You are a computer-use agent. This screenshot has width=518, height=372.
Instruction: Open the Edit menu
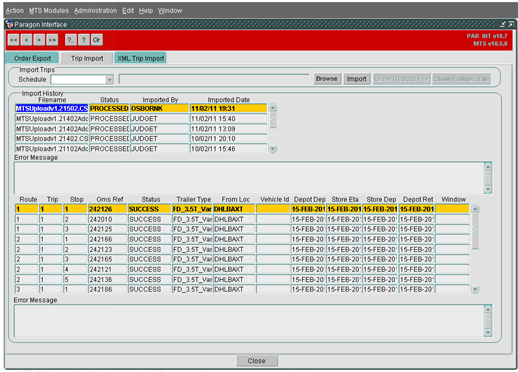tap(128, 11)
